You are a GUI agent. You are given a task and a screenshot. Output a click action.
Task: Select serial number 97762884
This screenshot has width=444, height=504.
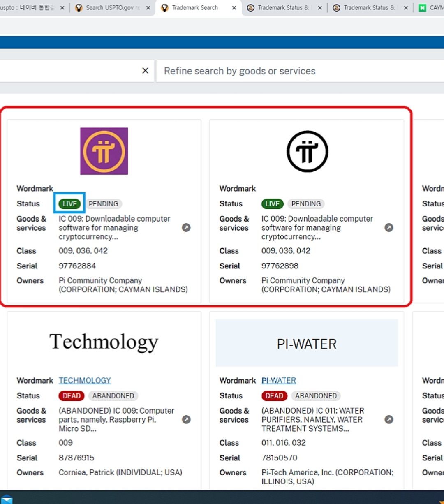pyautogui.click(x=77, y=266)
